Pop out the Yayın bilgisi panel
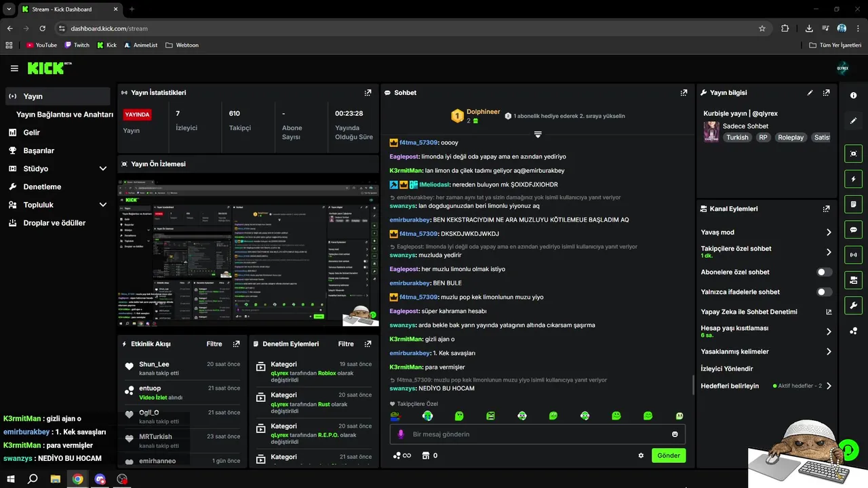 tap(826, 93)
